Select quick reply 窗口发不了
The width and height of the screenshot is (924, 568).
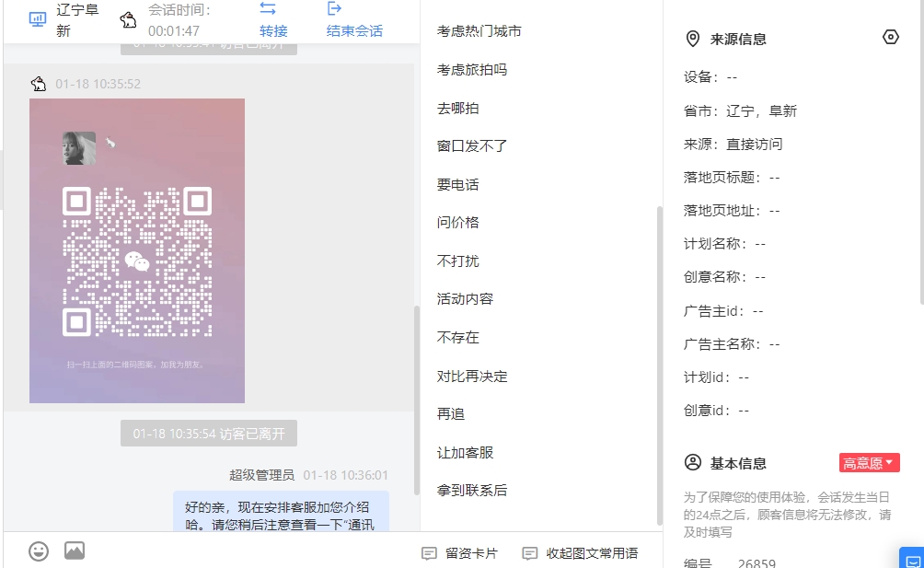coord(472,146)
